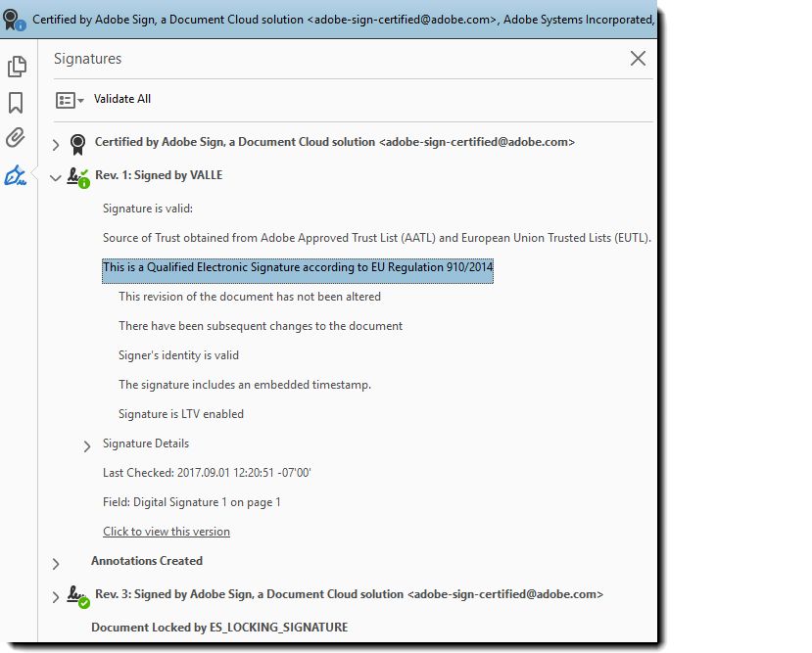Select Rev. 3: Signed by Adobe Sign row text

(x=349, y=594)
